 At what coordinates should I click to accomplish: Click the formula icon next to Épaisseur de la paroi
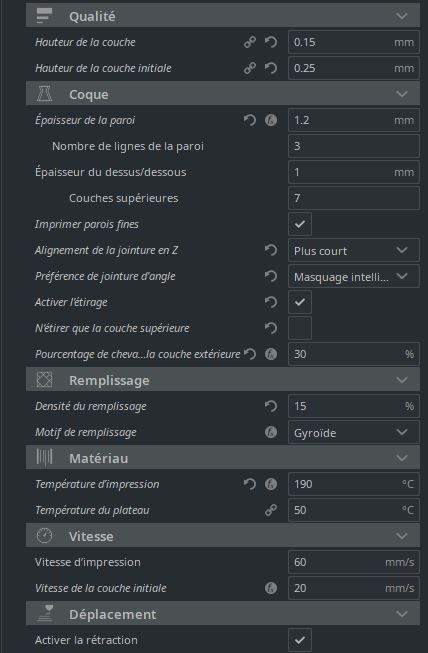click(x=271, y=120)
